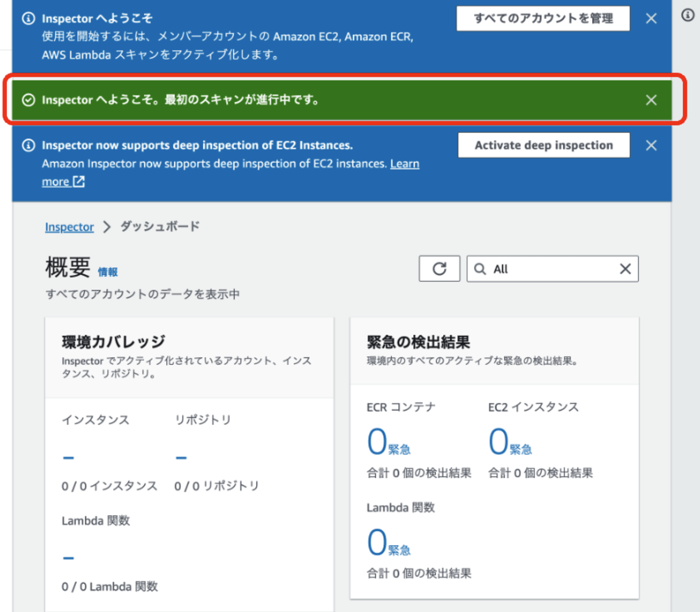Click the 緊急の検出結果 card title

click(x=418, y=342)
